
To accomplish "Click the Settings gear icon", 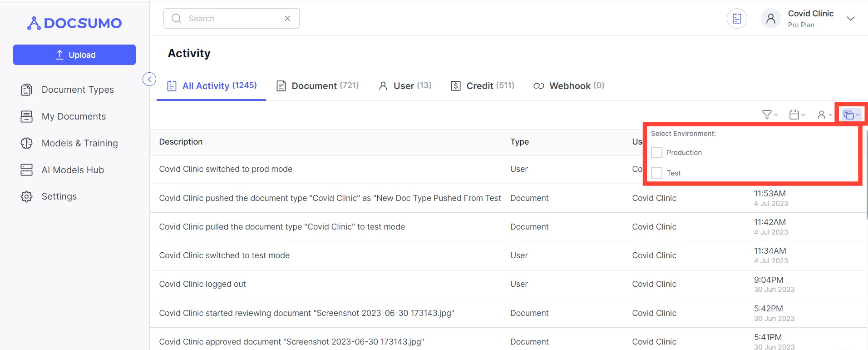I will tap(27, 196).
